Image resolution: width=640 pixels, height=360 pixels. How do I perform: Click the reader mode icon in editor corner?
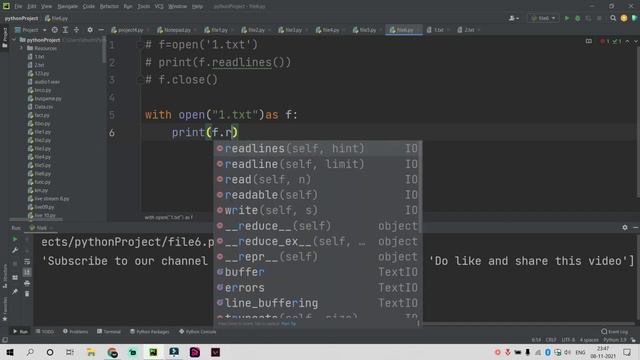click(589, 41)
